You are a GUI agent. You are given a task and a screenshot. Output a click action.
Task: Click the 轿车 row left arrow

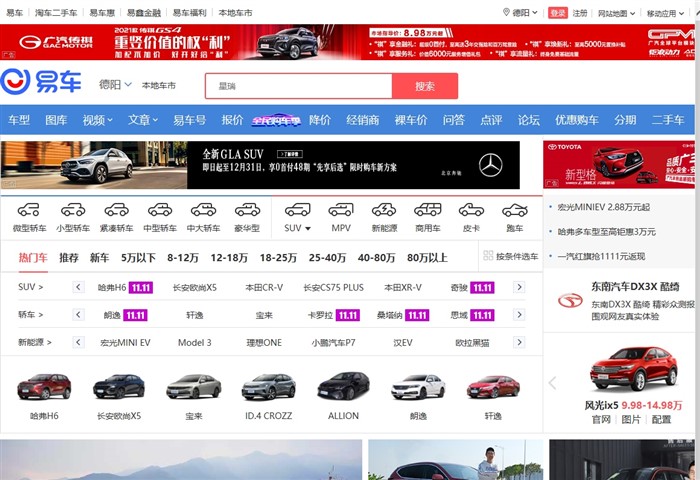click(78, 315)
